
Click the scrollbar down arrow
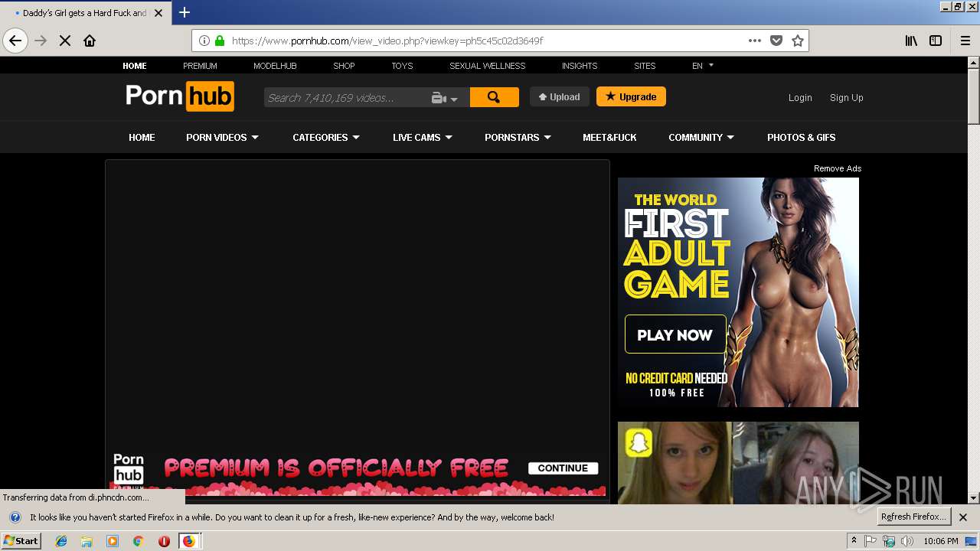(973, 498)
